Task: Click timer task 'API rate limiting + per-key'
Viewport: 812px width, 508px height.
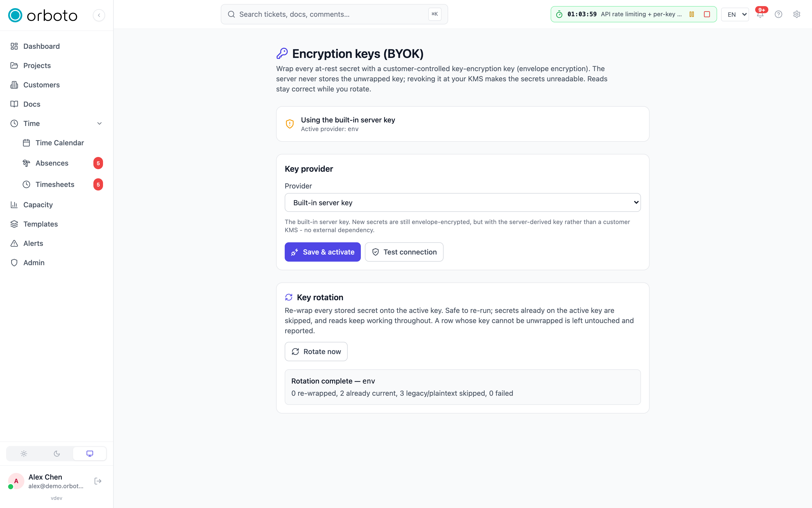Action: [641, 14]
